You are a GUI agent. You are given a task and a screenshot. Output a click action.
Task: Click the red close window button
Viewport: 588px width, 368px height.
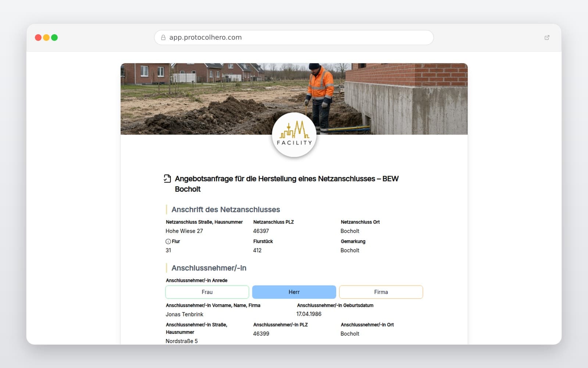[x=38, y=38]
